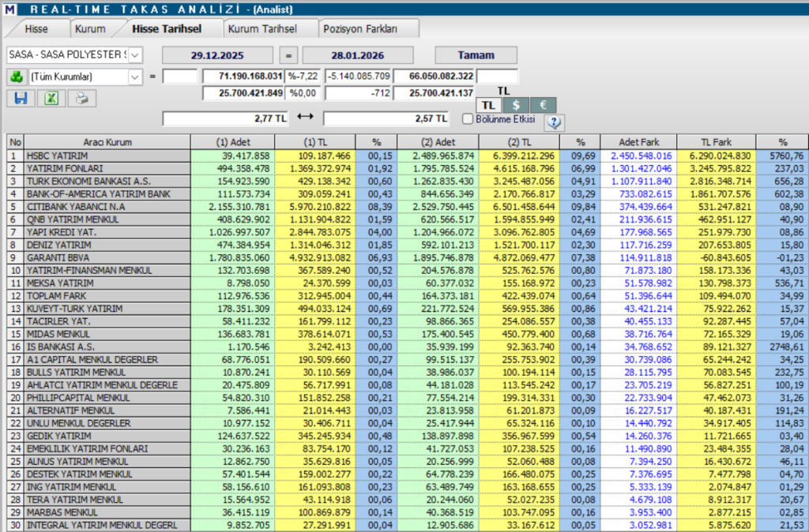Open help with the question mark icon
The width and height of the screenshot is (809, 532).
click(x=554, y=122)
